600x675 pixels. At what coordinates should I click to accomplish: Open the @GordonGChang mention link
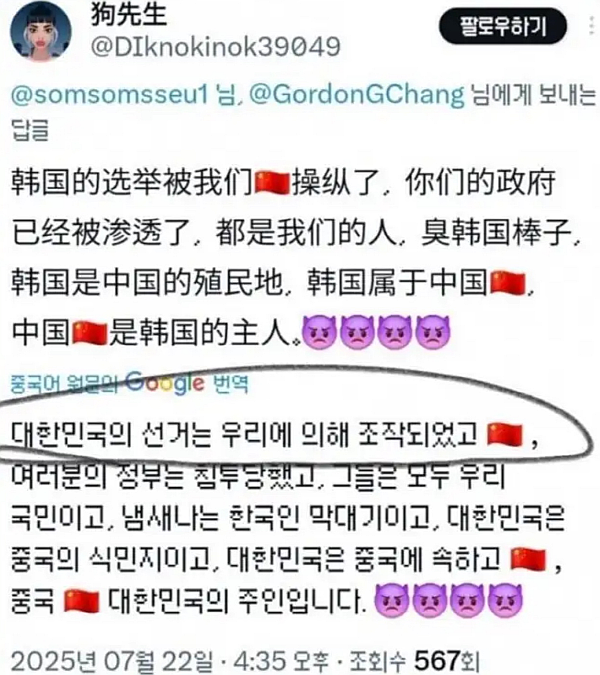357,95
